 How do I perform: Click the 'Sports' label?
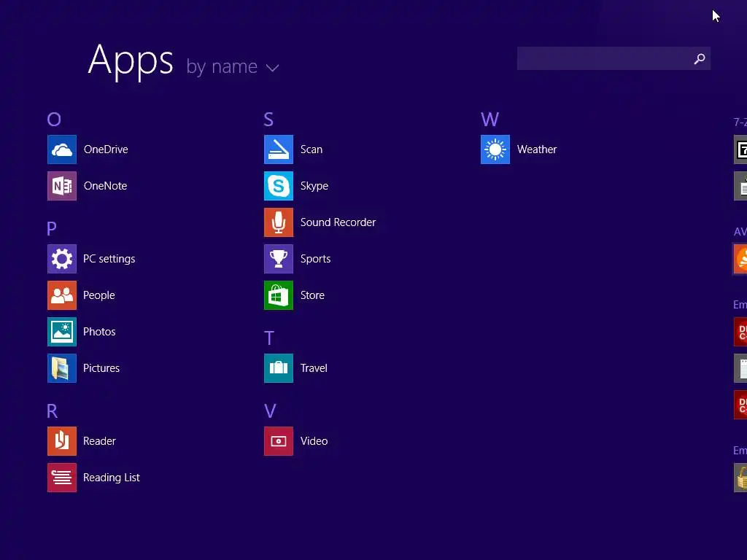coord(315,259)
